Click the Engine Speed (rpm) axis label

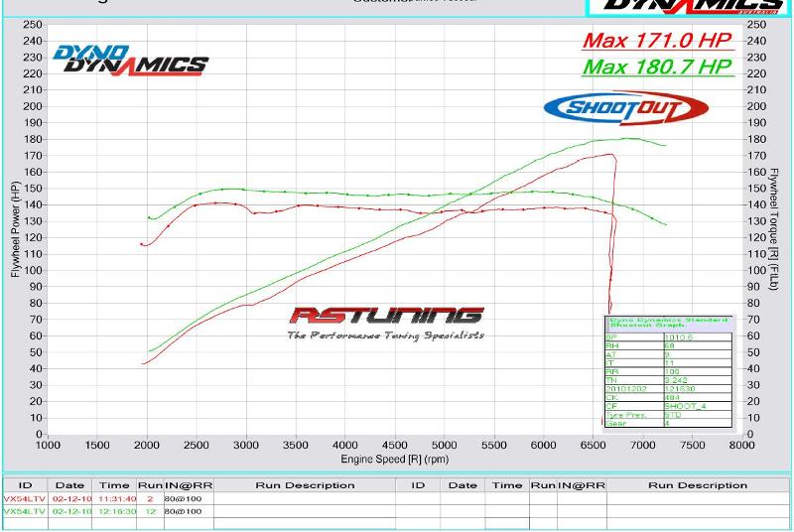395,460
